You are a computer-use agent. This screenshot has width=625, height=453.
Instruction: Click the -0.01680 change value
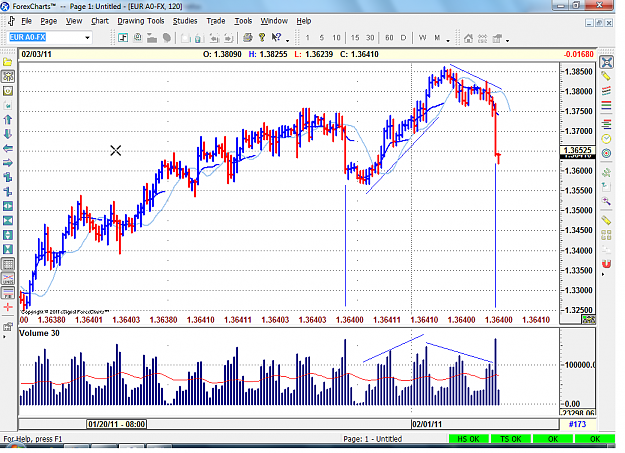tap(579, 54)
